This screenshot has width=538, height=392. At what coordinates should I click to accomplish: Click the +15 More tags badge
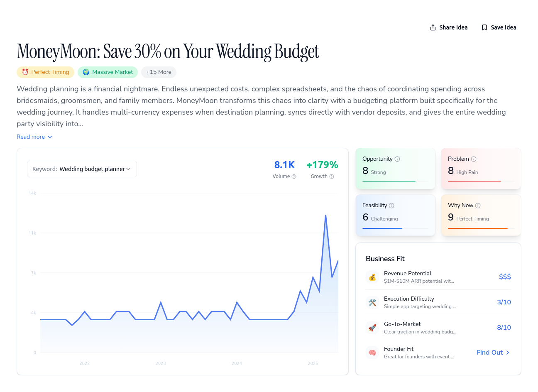pyautogui.click(x=159, y=72)
